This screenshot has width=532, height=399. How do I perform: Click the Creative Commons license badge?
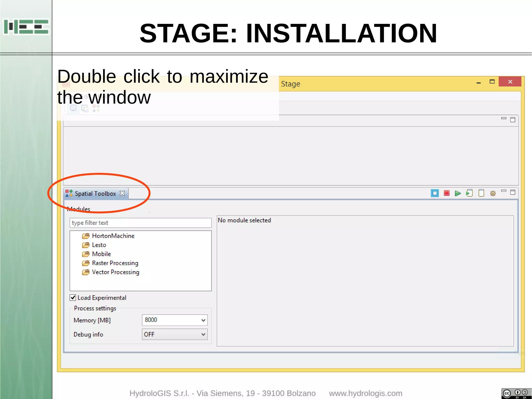516,394
